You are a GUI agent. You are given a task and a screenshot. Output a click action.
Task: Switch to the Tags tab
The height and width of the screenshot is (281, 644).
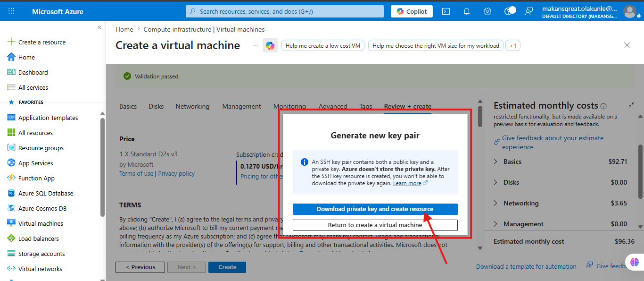[x=365, y=106]
